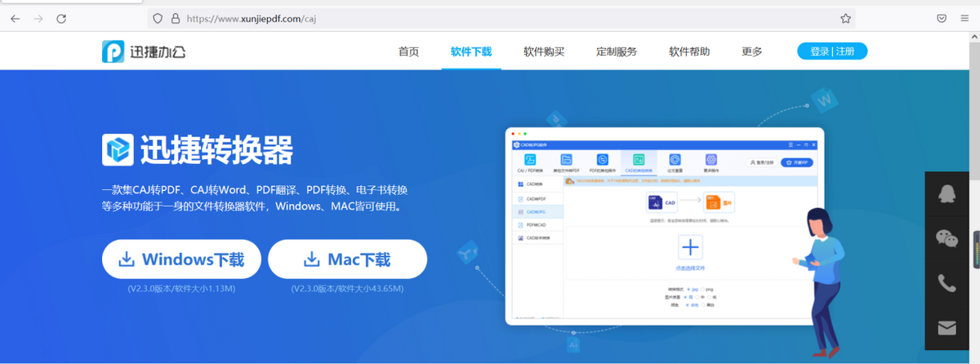This screenshot has height=364, width=980.
Task: Select CAD转JPG in preview sidebar
Action: click(537, 211)
